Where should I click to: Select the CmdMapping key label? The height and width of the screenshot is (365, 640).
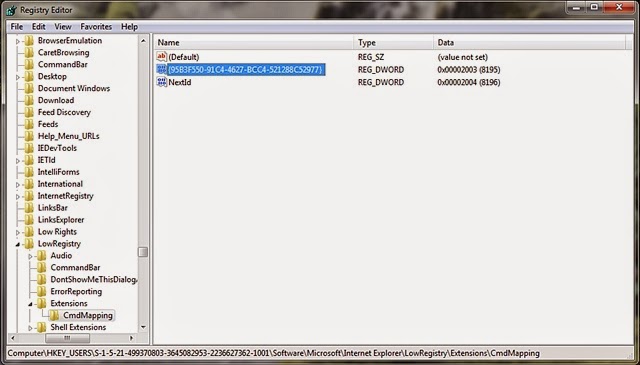click(88, 315)
